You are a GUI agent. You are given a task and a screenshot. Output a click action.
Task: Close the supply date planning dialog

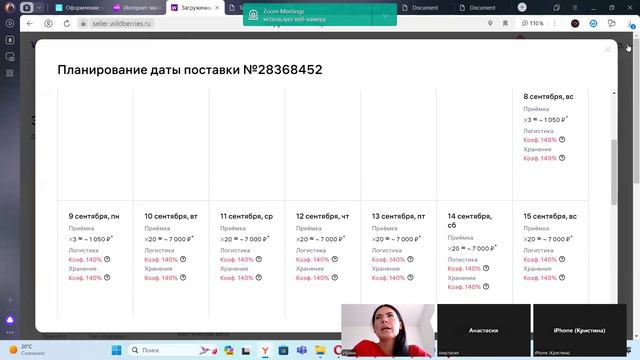607,50
